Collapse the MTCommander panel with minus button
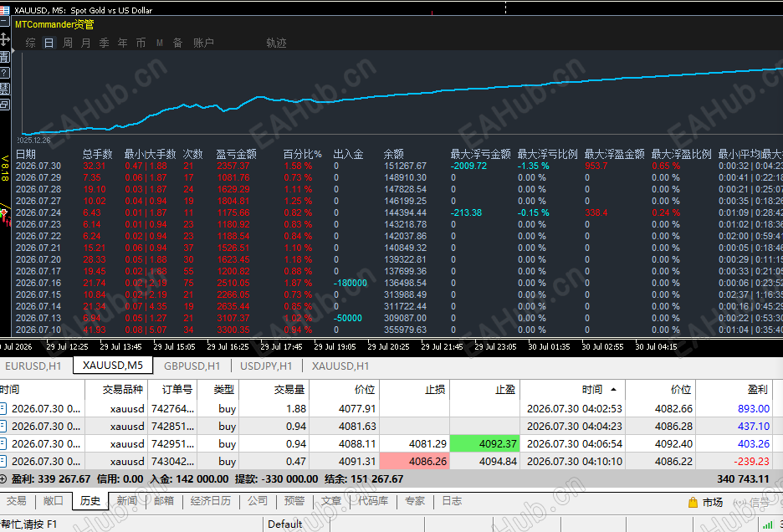Image resolution: width=783 pixels, height=532 pixels. (x=4, y=22)
